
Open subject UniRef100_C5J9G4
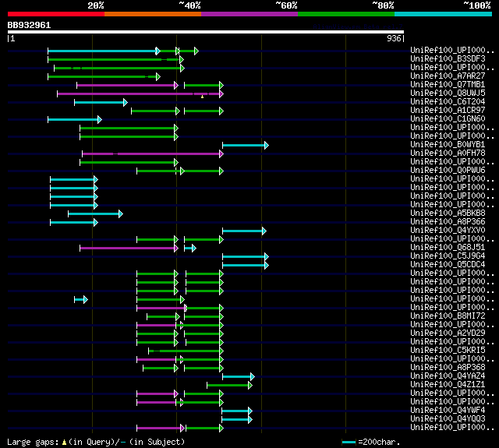tap(448, 256)
